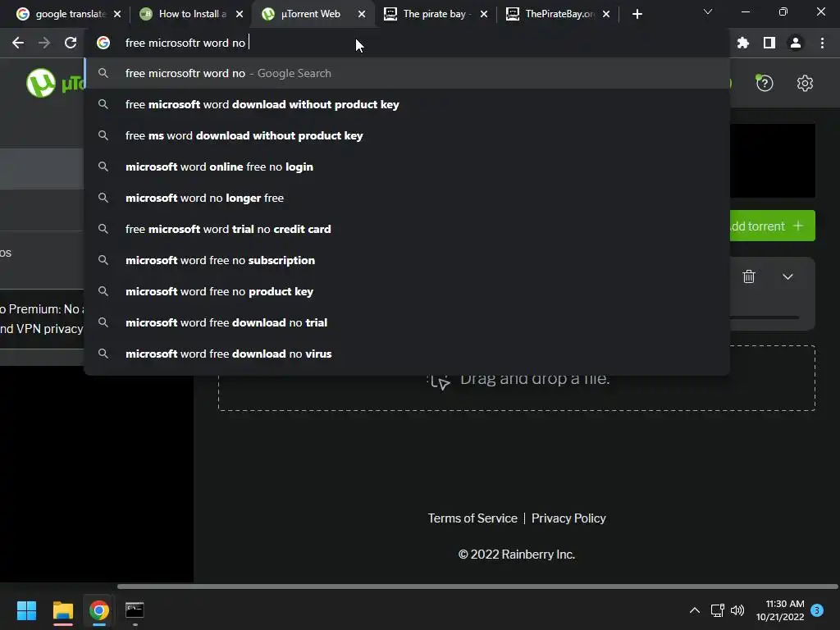Click the Chrome taskbar icon
The width and height of the screenshot is (840, 630).
99,610
